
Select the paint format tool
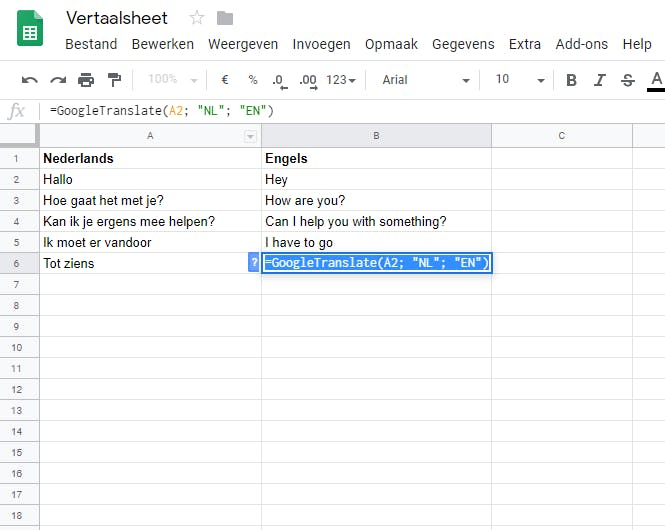click(114, 80)
